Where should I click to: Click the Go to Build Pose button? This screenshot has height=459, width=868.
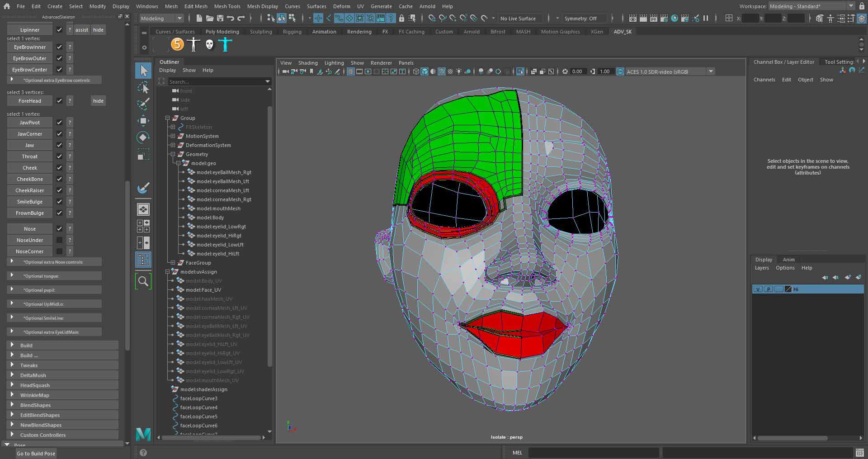pyautogui.click(x=36, y=453)
